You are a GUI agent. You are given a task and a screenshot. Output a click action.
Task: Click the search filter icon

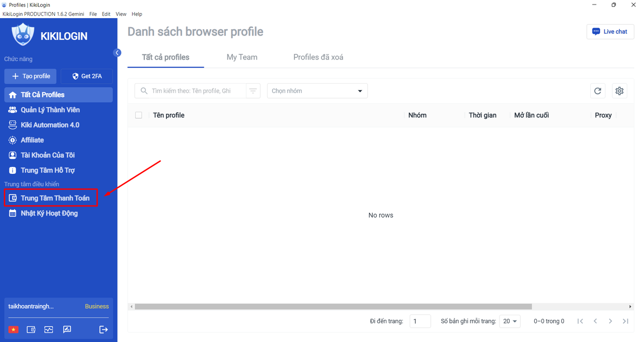[x=253, y=91]
